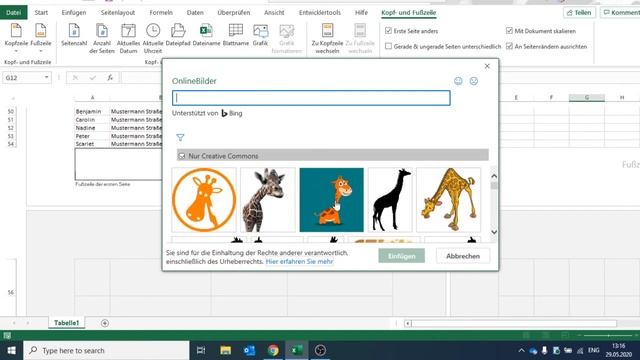
Task: Click the Abbrechen button
Action: [463, 256]
